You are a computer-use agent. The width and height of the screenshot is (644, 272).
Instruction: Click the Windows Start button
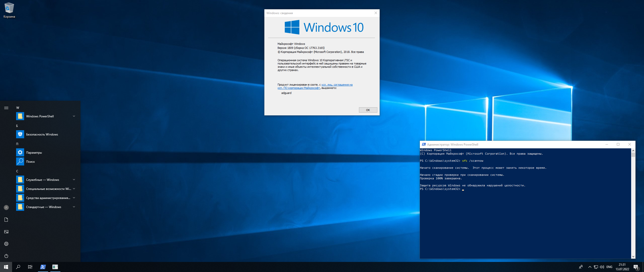pyautogui.click(x=6, y=267)
